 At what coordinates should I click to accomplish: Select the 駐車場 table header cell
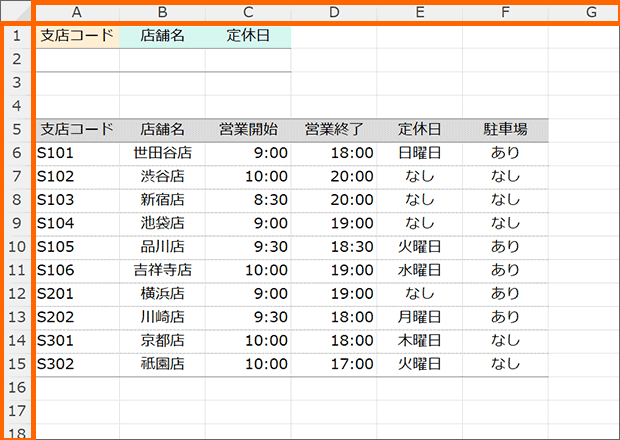pos(505,129)
